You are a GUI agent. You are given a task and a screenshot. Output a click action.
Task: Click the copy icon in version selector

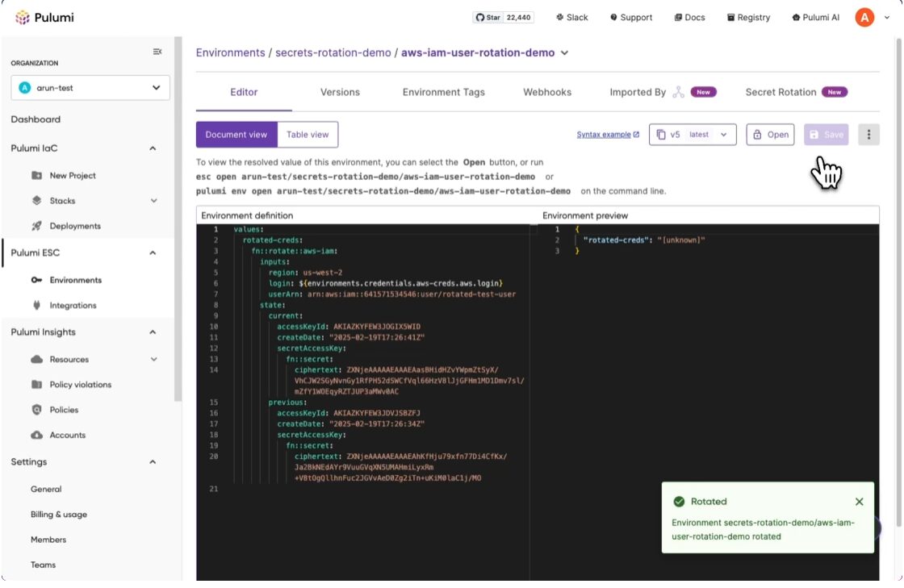[x=661, y=134]
